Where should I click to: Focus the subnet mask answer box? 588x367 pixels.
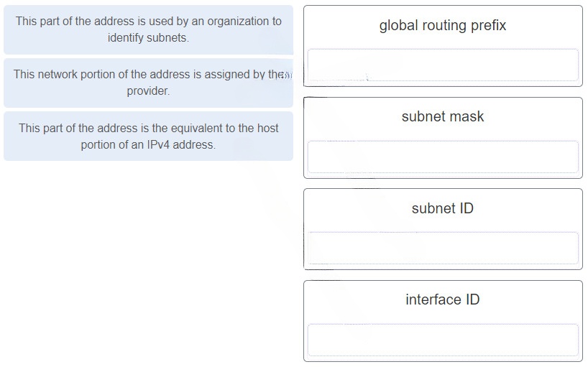click(443, 157)
